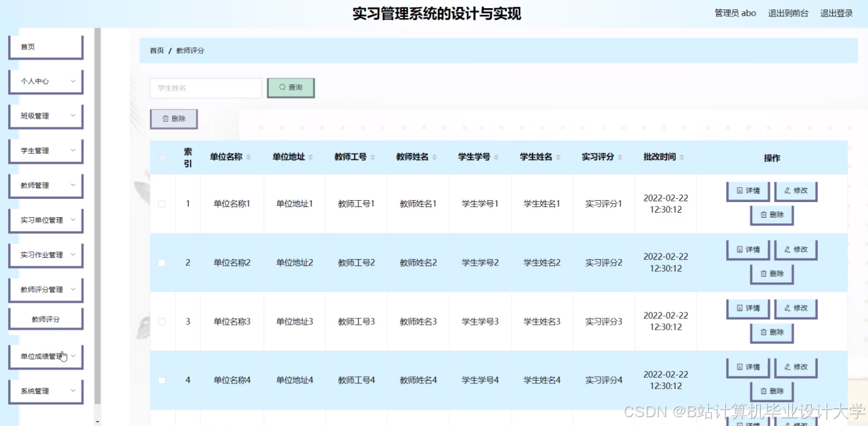Click the 索引 column header
This screenshot has width=868, height=426.
click(x=188, y=157)
